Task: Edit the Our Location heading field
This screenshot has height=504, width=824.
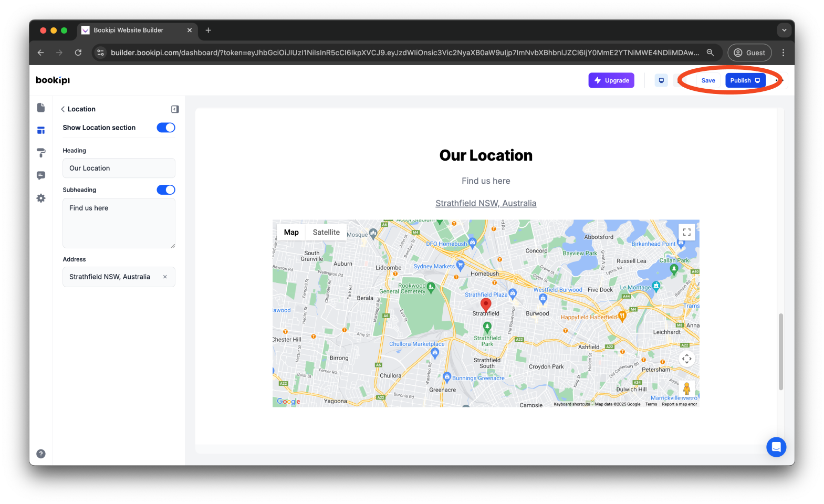Action: pyautogui.click(x=119, y=168)
